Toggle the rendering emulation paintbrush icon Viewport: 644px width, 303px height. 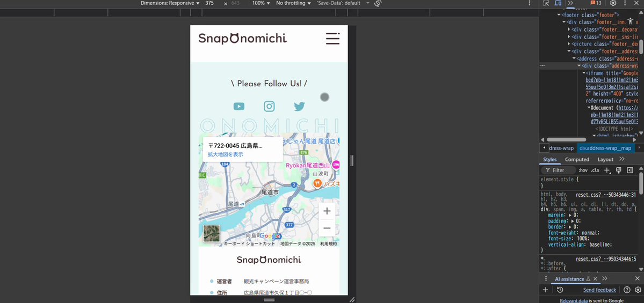click(x=619, y=170)
